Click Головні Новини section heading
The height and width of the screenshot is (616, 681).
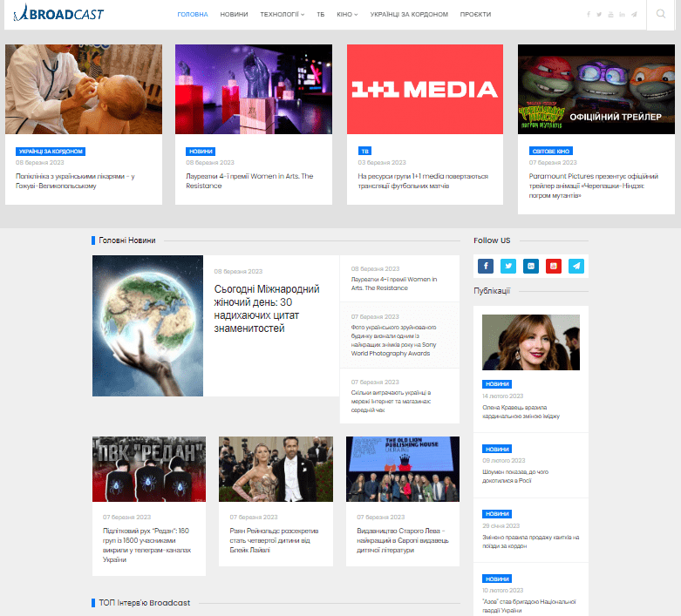point(126,240)
